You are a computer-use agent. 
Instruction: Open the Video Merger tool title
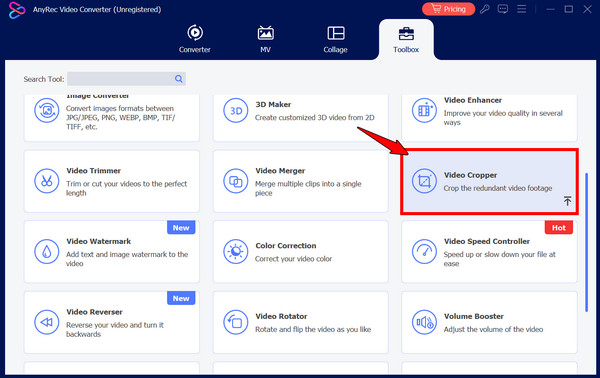[280, 171]
